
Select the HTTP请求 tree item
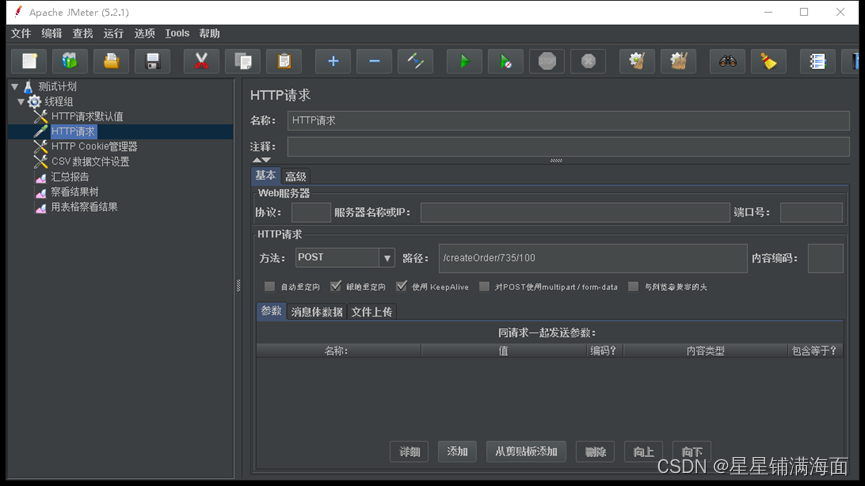[73, 131]
